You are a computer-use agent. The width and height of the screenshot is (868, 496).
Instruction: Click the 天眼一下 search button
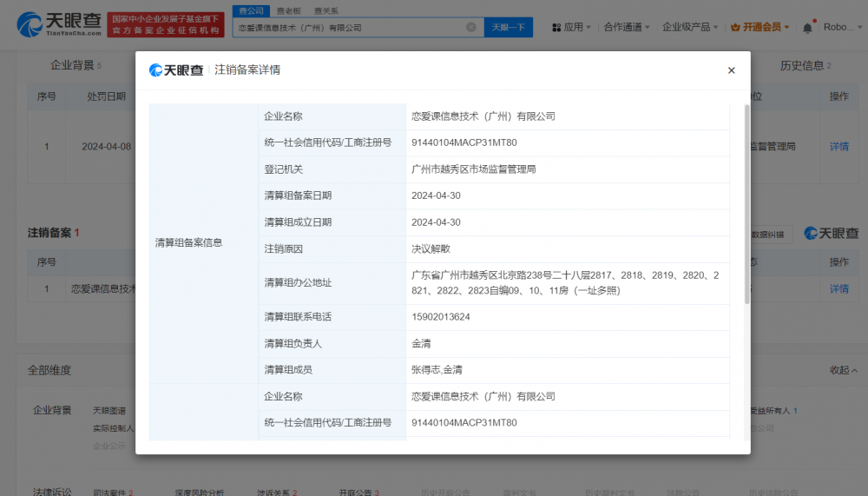508,27
